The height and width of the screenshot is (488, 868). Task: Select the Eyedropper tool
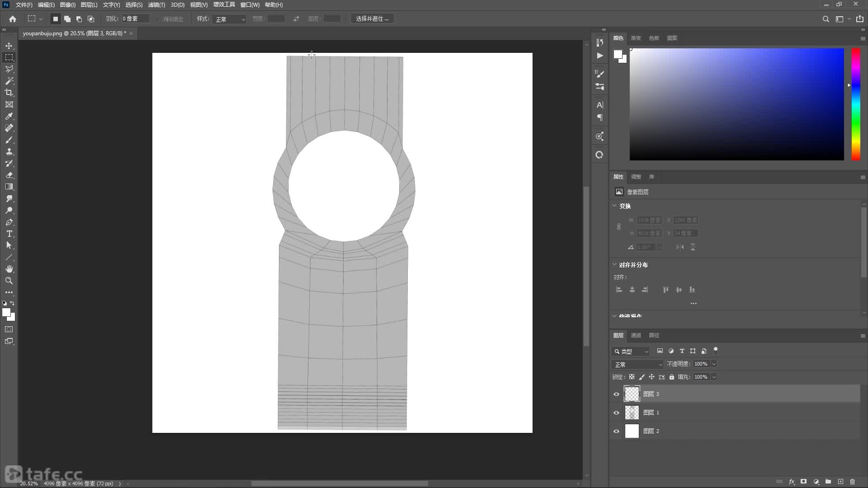pyautogui.click(x=9, y=116)
